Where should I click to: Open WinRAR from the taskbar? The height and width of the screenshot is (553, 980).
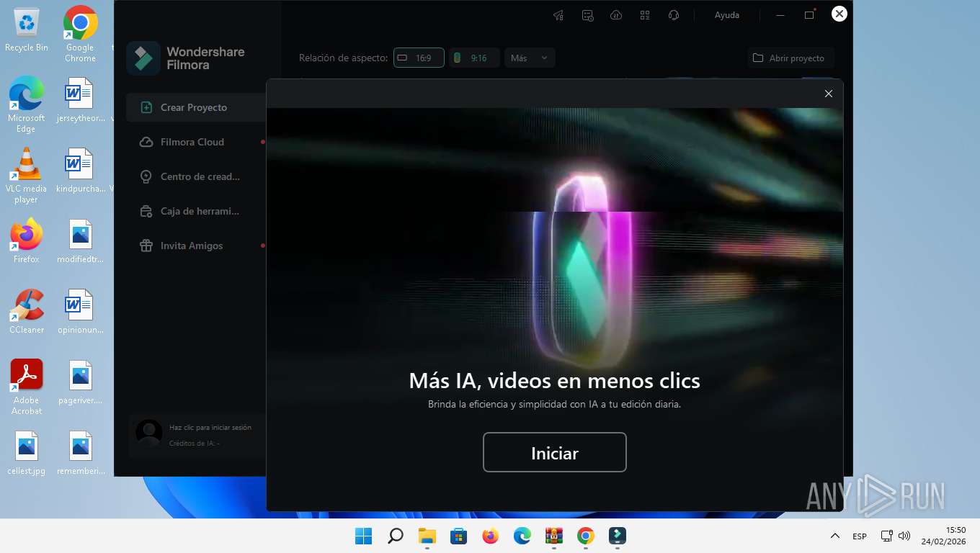coord(554,536)
